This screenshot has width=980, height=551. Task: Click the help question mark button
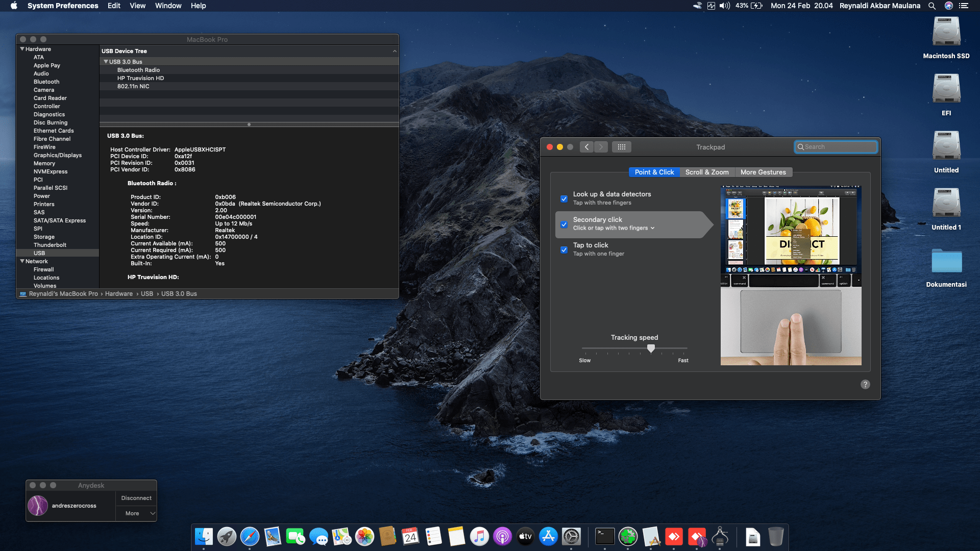865,385
